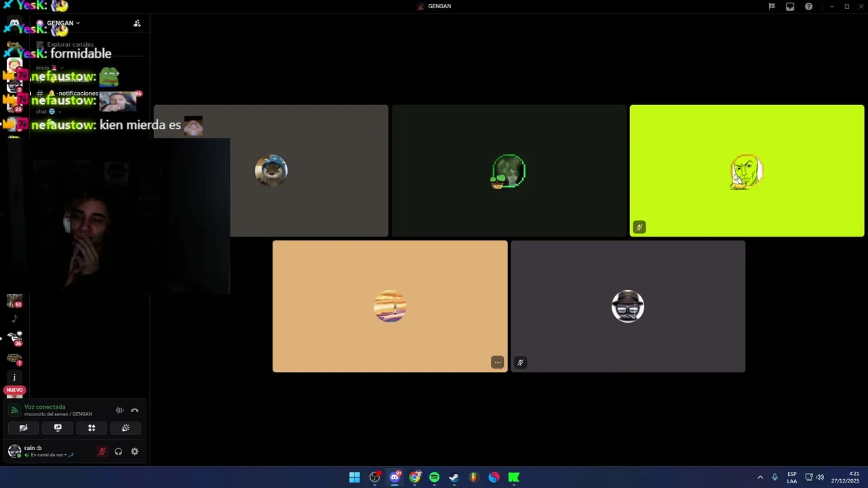The width and height of the screenshot is (868, 488).
Task: Open server icon with 51 badge
Action: (14, 301)
